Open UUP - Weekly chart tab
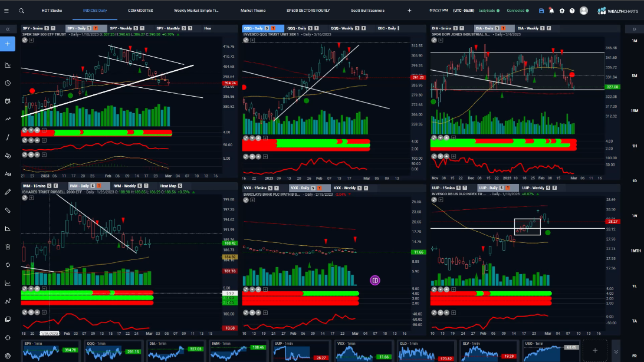The width and height of the screenshot is (644, 362). 533,188
